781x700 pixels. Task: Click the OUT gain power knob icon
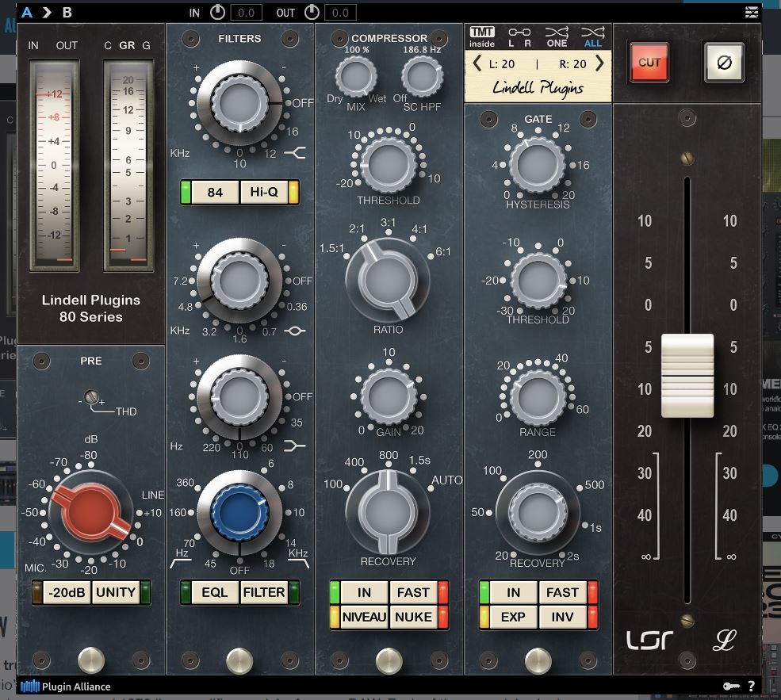[x=312, y=13]
